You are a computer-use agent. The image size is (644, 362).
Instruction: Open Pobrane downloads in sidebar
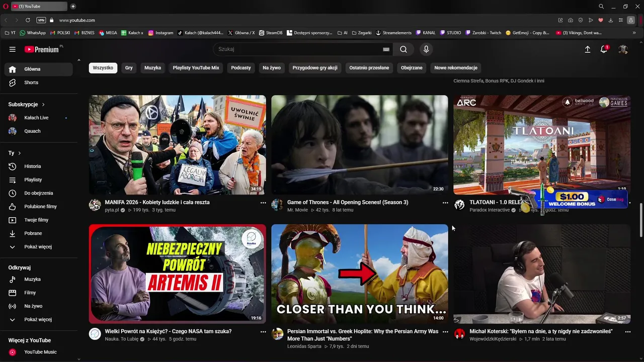coord(39,233)
